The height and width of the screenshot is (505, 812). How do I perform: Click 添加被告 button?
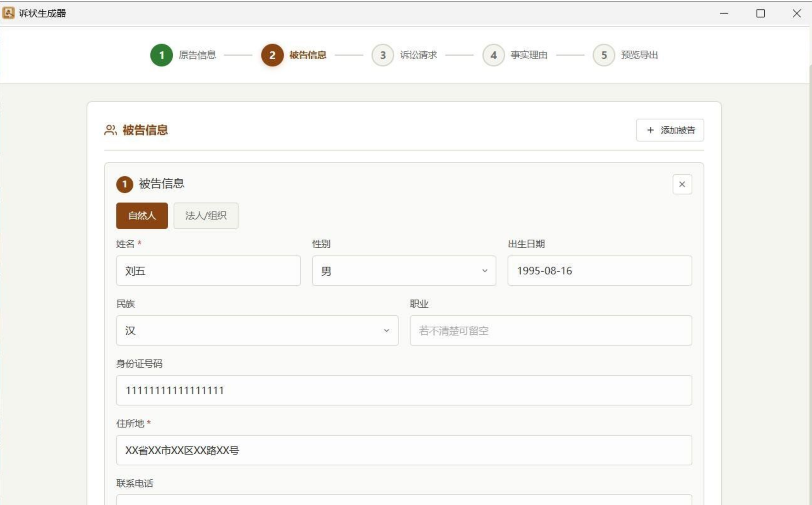[670, 130]
